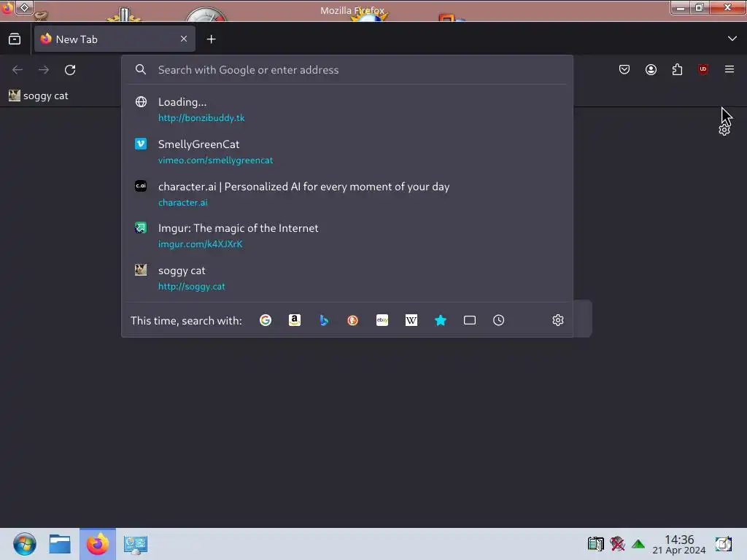Click the title bar diamond icon
This screenshot has height=560, width=747.
click(24, 7)
